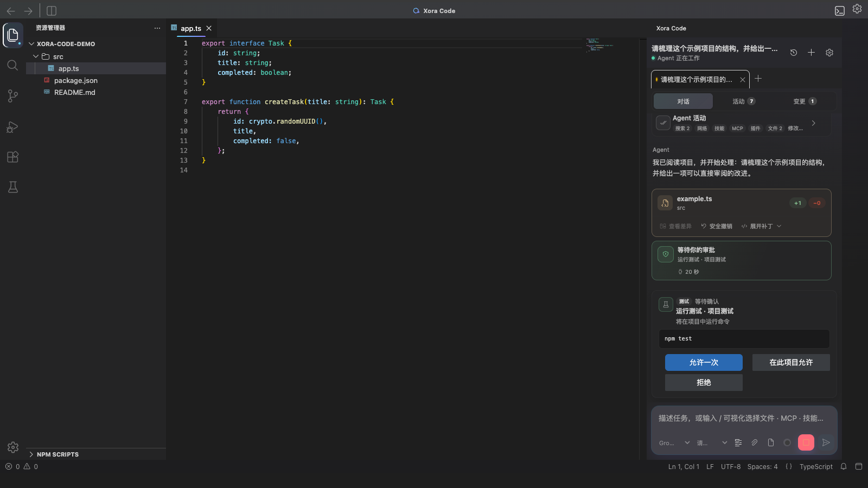Open the Search view in activity bar
This screenshot has width=868, height=488.
pos(13,66)
